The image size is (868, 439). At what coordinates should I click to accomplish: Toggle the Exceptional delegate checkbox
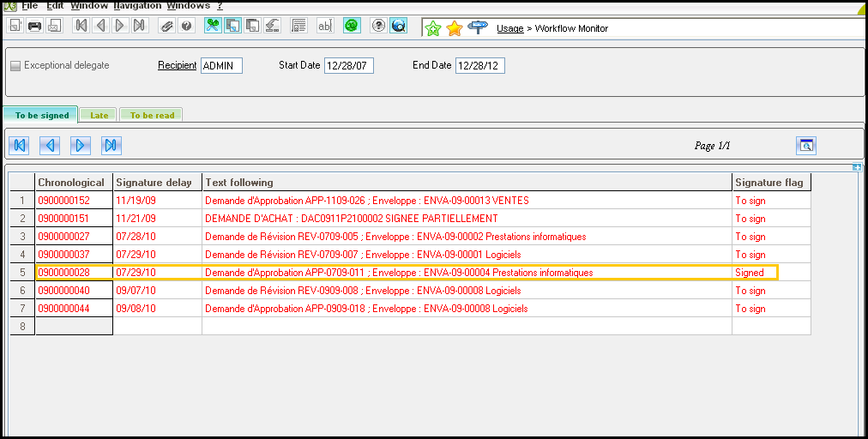(x=15, y=65)
